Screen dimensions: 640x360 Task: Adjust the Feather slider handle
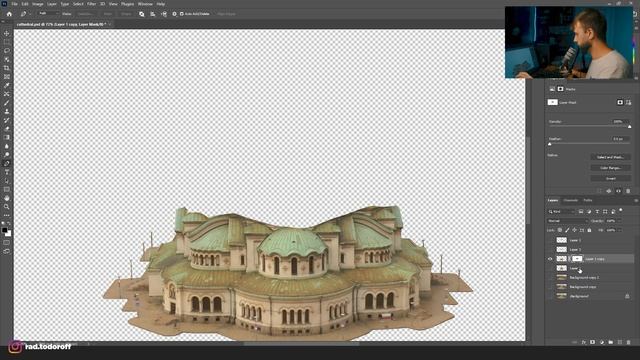coord(549,144)
